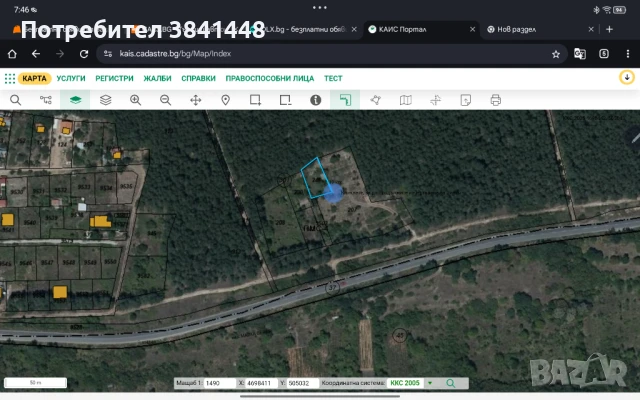Open a new browser tab

609,29
